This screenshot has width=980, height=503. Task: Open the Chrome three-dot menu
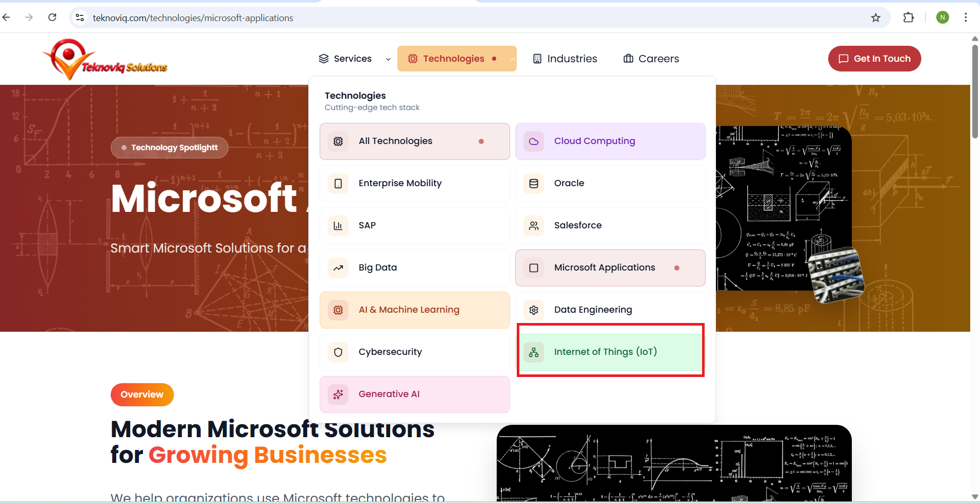coord(966,17)
